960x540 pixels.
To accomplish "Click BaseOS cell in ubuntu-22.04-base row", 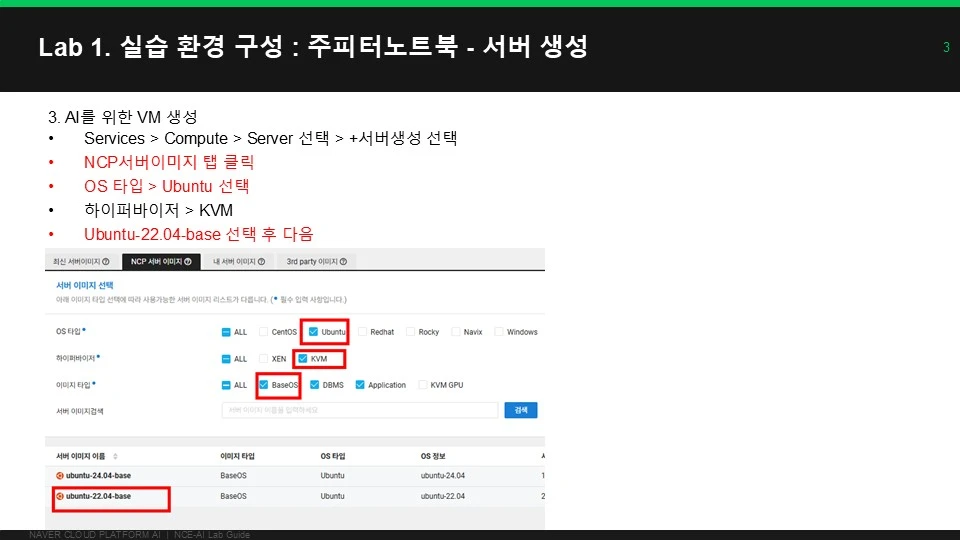I will coord(233,497).
